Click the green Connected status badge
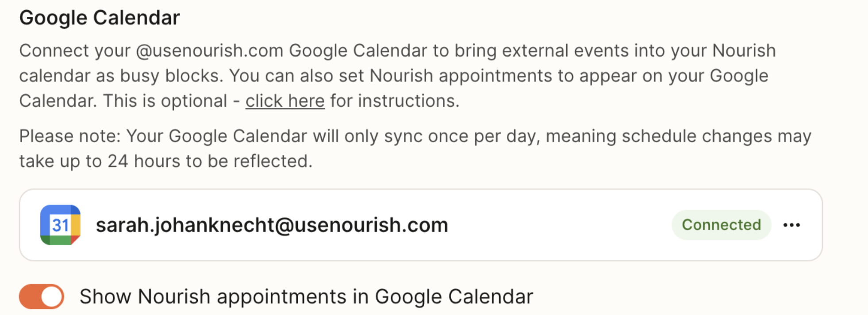Screen dimensions: 868x315 [721, 225]
